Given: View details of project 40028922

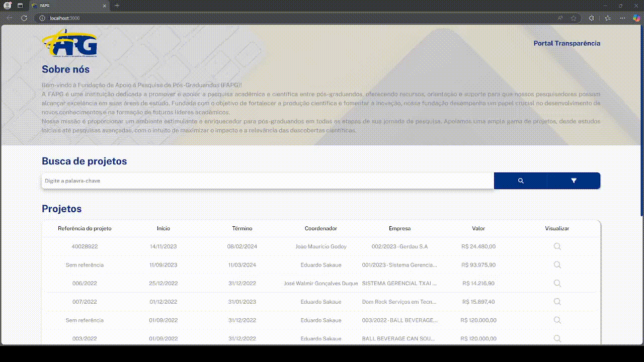Looking at the screenshot, I should pos(557,246).
